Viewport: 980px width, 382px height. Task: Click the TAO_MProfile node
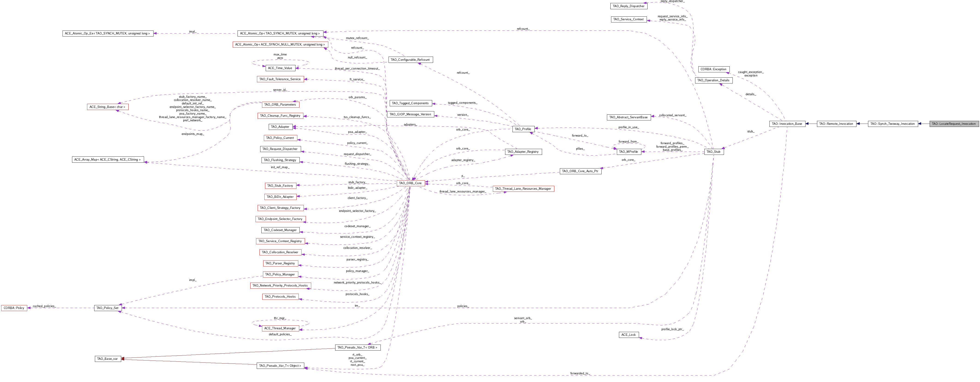tap(628, 152)
